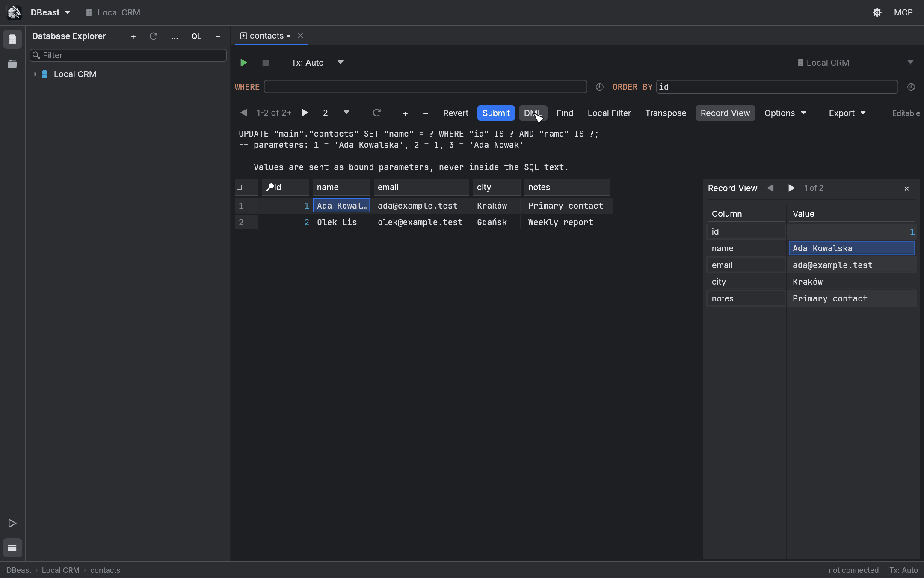
Task: Open the Options dropdown
Action: point(785,113)
